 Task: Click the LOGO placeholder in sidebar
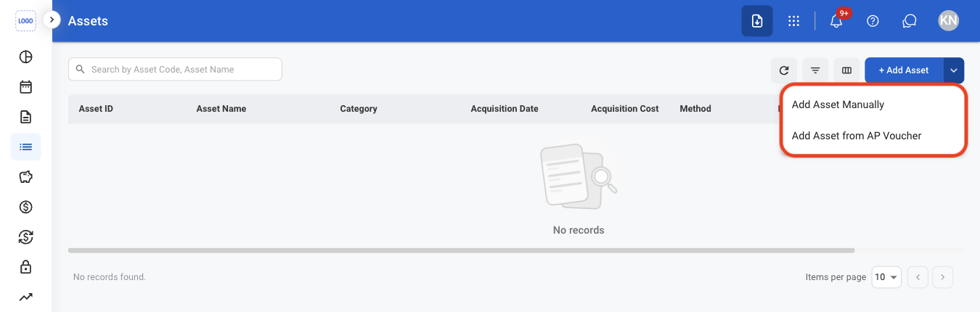click(25, 21)
